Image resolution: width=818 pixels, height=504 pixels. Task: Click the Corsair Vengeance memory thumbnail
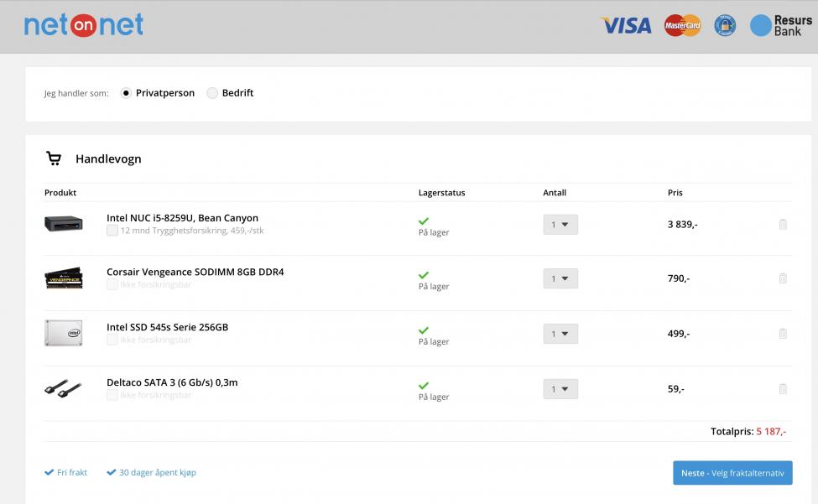63,278
